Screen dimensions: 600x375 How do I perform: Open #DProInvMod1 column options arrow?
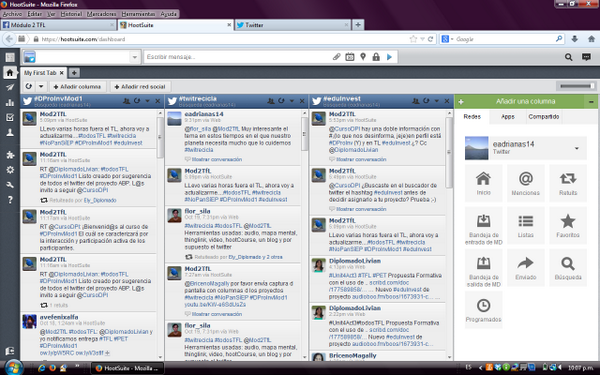click(147, 101)
